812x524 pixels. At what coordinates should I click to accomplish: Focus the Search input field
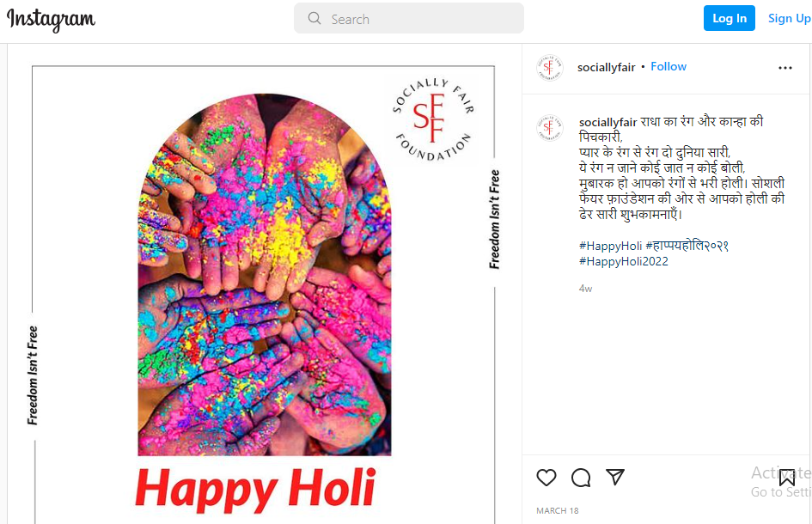pyautogui.click(x=409, y=19)
